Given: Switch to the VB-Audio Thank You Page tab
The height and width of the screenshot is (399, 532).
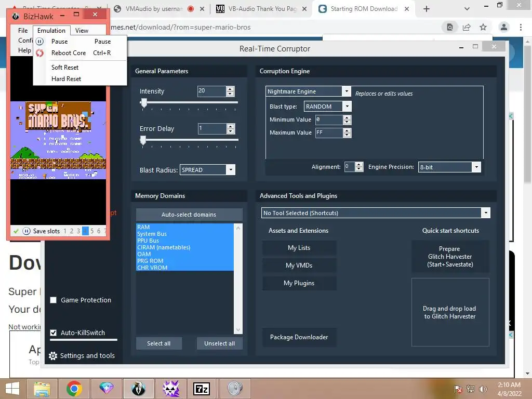Looking at the screenshot, I should (x=262, y=9).
